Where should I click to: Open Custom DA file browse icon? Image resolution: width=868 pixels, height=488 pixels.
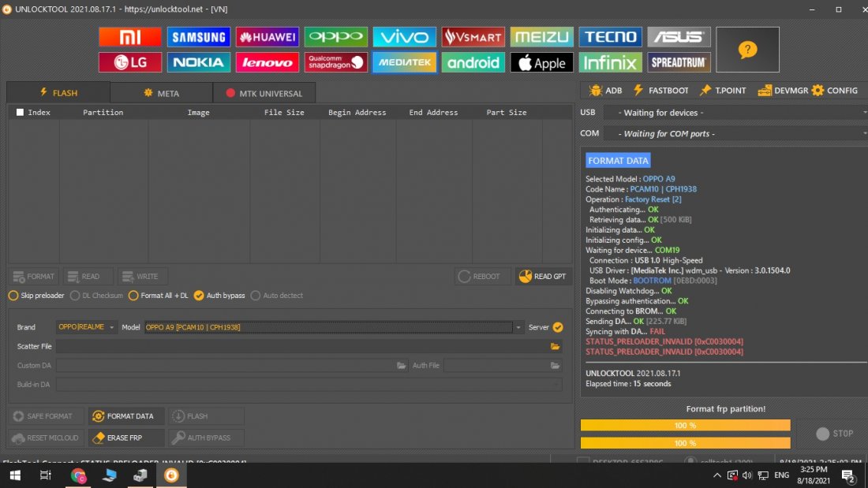402,365
